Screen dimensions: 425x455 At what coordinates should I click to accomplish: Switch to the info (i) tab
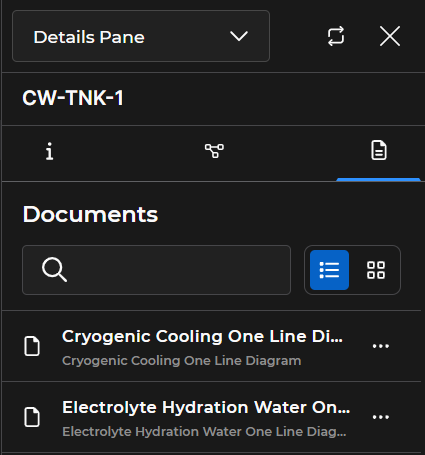pos(49,151)
